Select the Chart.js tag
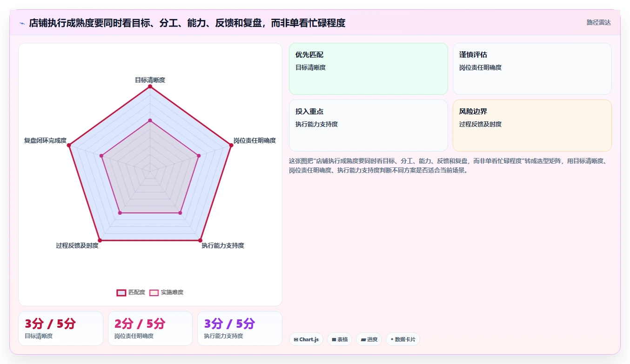Screen dimensions: 630x364 coord(306,339)
